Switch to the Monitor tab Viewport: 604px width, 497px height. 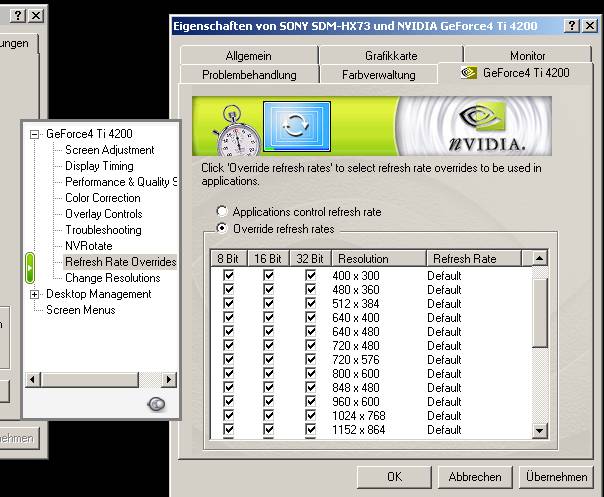pos(528,55)
